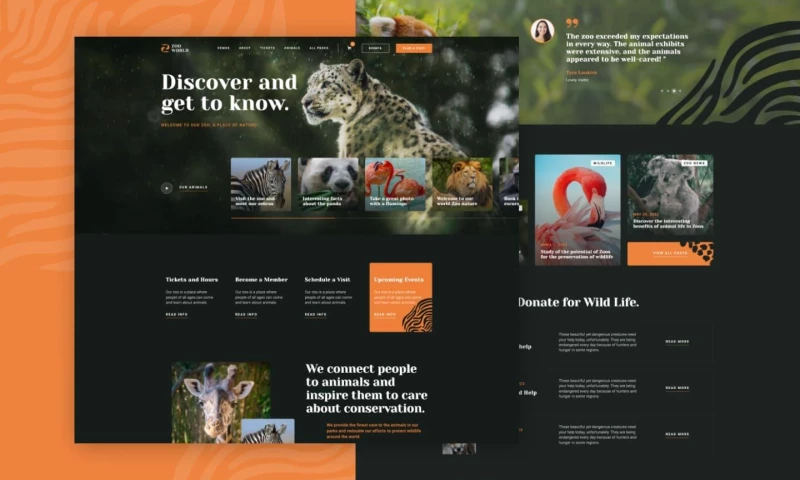The image size is (800, 480).
Task: Click Read Info under Schedule a Visit
Action: [315, 315]
